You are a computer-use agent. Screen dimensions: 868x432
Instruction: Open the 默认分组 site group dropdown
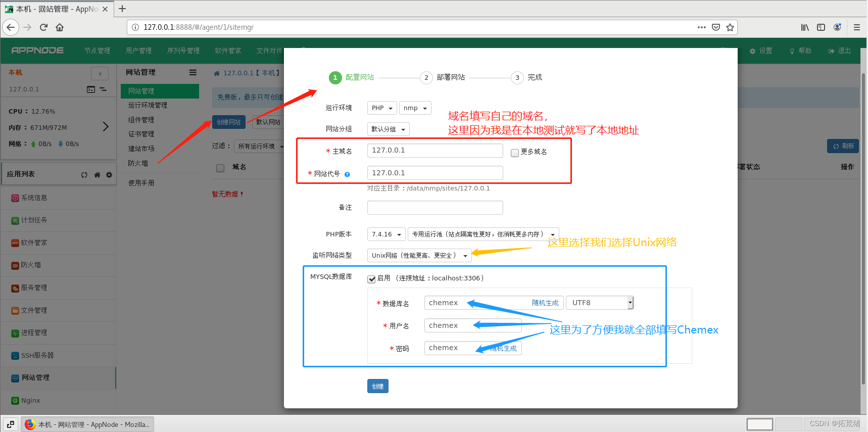[x=388, y=129]
